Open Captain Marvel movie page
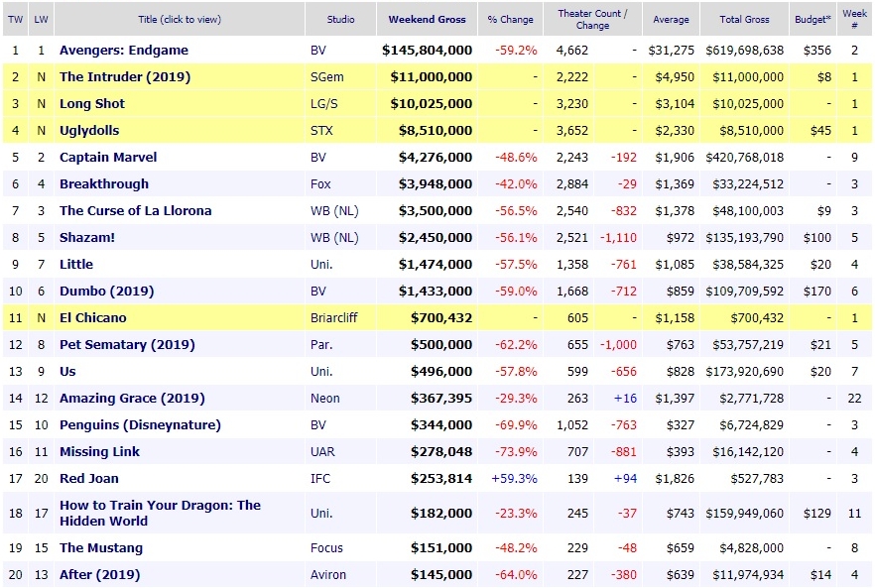The height and width of the screenshot is (588, 875). (x=108, y=158)
